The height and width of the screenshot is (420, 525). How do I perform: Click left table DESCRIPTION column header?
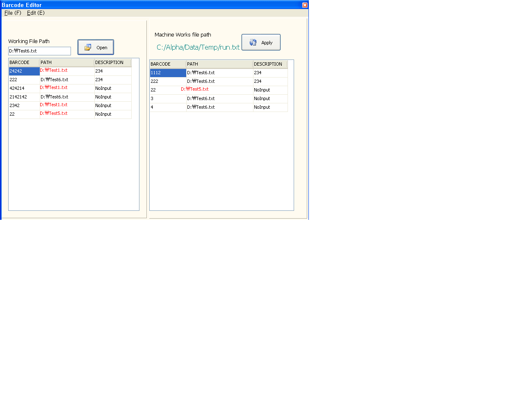(112, 63)
